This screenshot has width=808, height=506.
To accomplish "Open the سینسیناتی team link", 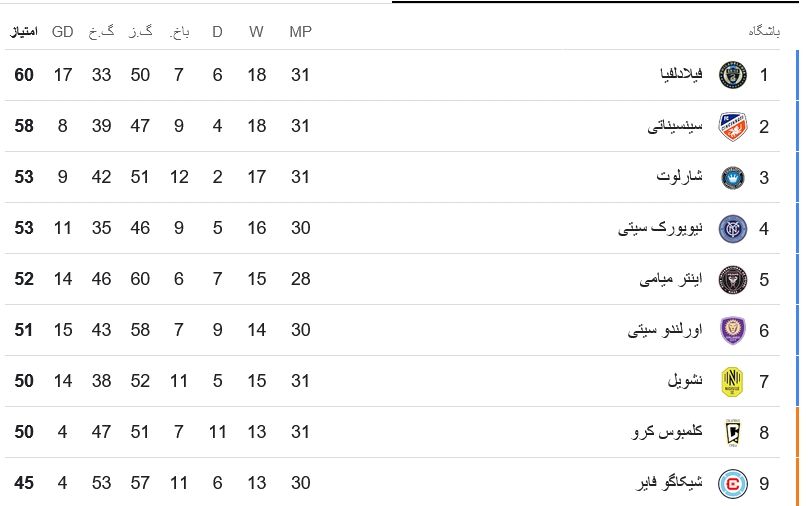I will coord(675,126).
